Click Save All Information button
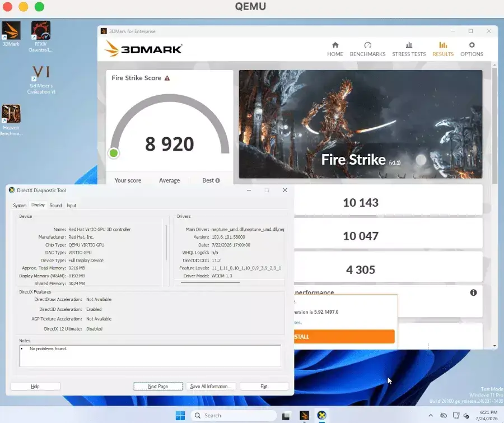The height and width of the screenshot is (423, 504). [211, 387]
